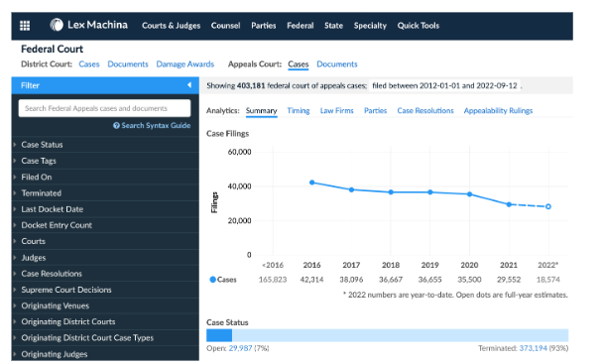The image size is (601, 364).
Task: Click the 2016 data point on chart
Action: pos(312,182)
